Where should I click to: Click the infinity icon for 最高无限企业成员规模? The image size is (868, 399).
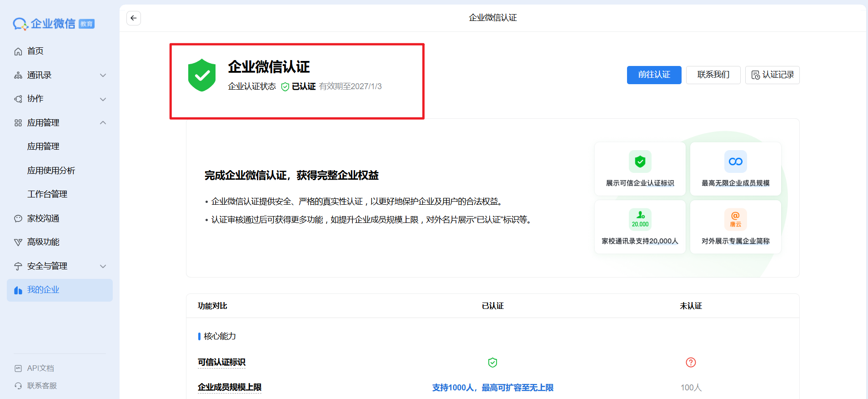tap(736, 162)
